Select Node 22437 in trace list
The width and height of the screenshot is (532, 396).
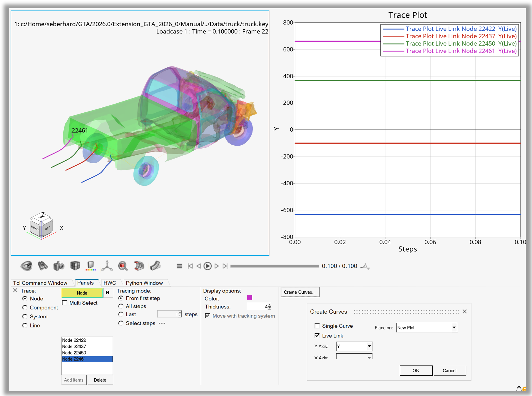(x=87, y=346)
